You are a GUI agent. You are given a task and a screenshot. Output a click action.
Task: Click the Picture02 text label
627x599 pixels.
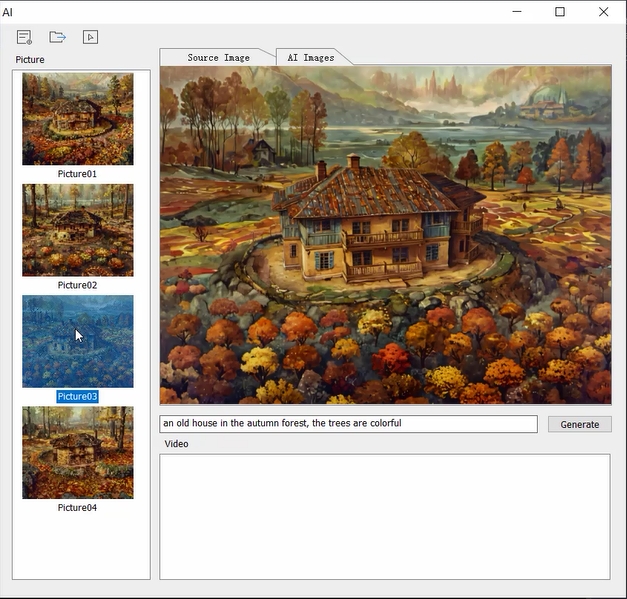(x=78, y=285)
